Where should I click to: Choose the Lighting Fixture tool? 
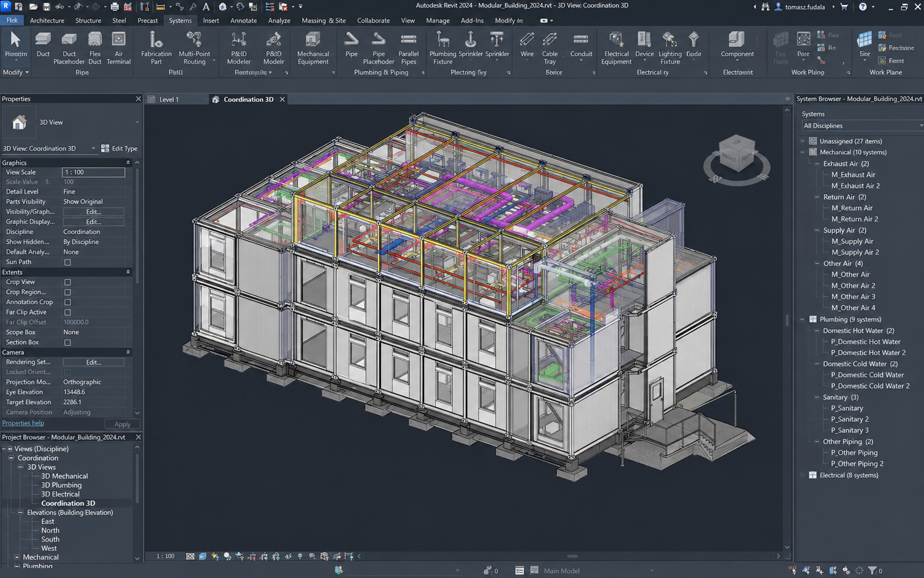point(670,48)
